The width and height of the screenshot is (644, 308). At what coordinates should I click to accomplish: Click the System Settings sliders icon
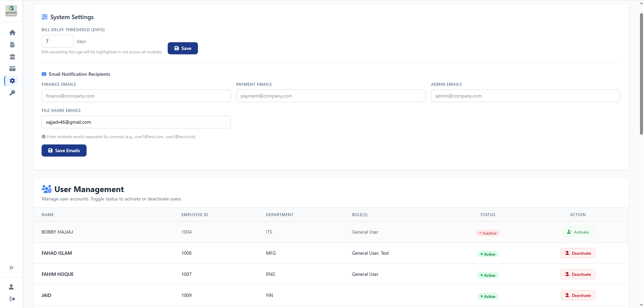[45, 17]
